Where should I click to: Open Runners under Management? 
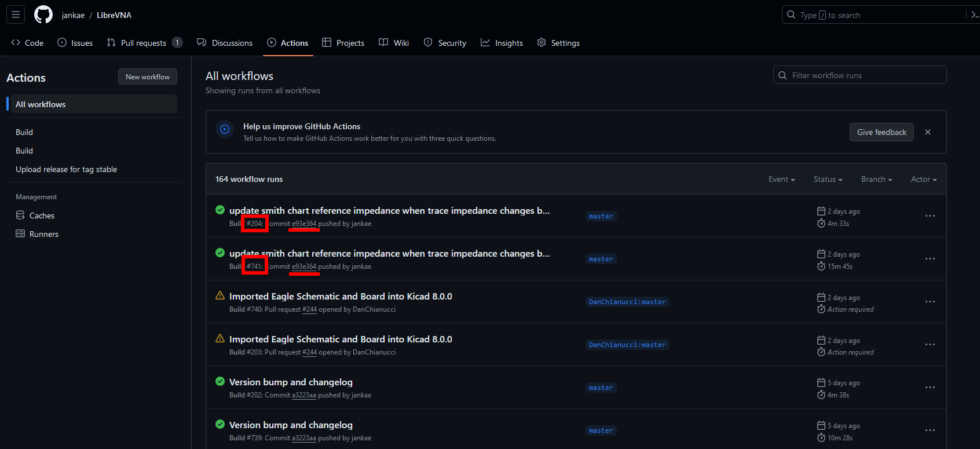pyautogui.click(x=43, y=234)
